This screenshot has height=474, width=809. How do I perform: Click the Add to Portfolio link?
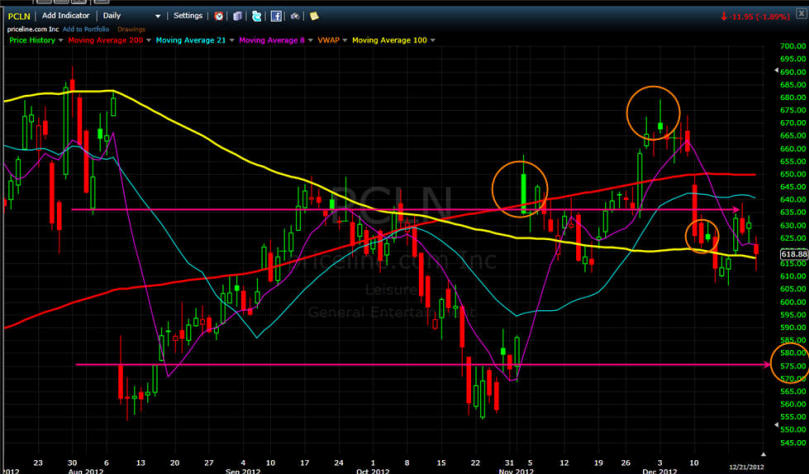click(x=87, y=30)
